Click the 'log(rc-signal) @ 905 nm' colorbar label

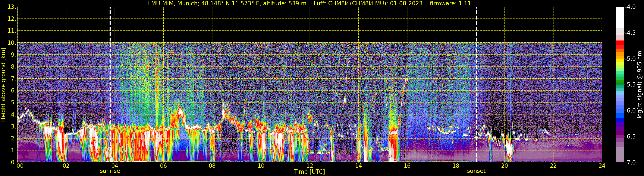640,85
